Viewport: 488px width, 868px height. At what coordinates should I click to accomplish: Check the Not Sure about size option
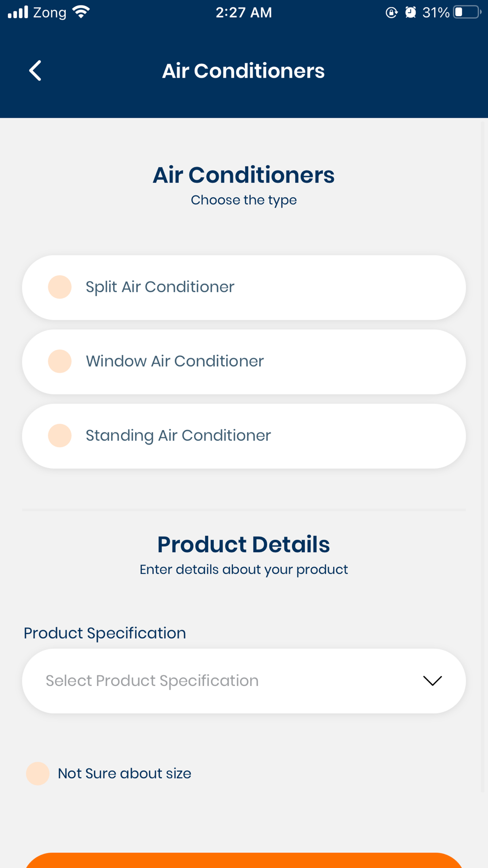(38, 774)
